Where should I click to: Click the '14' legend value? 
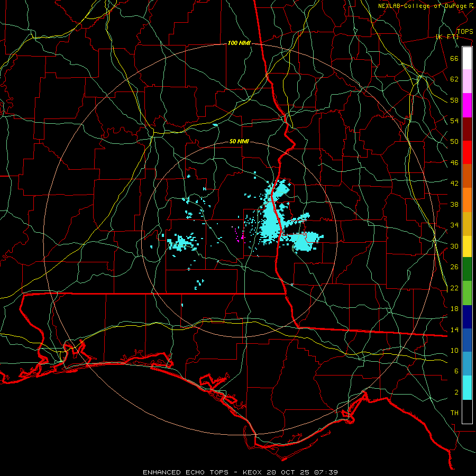pos(454,329)
